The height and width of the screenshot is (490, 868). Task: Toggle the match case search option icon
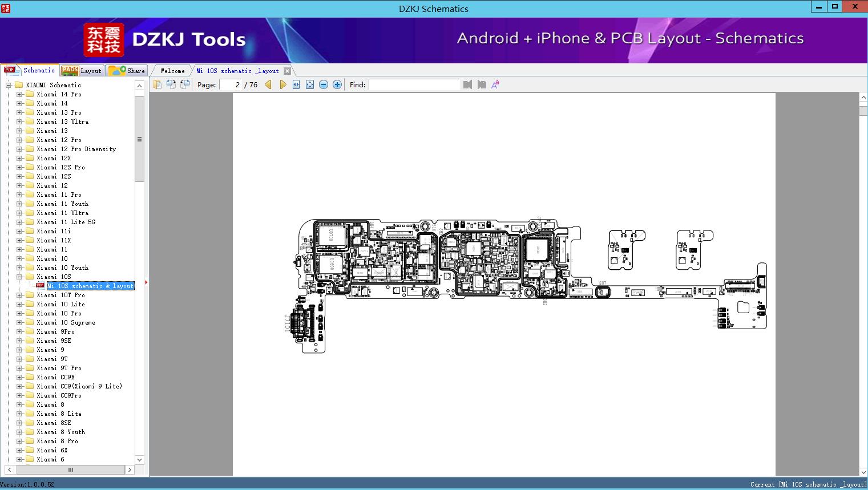tap(495, 84)
